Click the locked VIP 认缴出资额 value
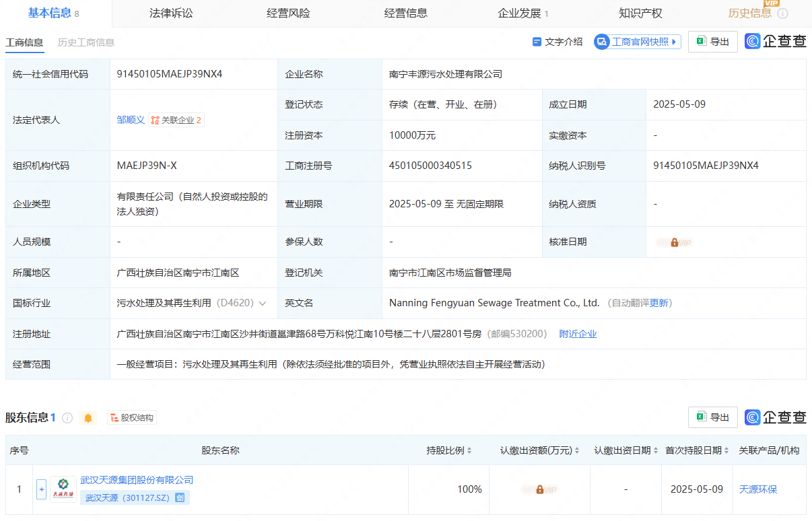 click(x=540, y=489)
